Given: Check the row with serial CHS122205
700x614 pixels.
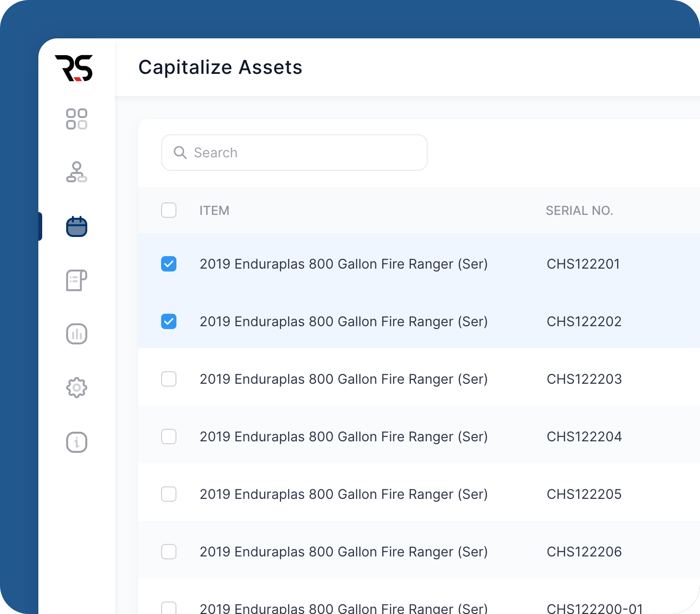Looking at the screenshot, I should (169, 494).
